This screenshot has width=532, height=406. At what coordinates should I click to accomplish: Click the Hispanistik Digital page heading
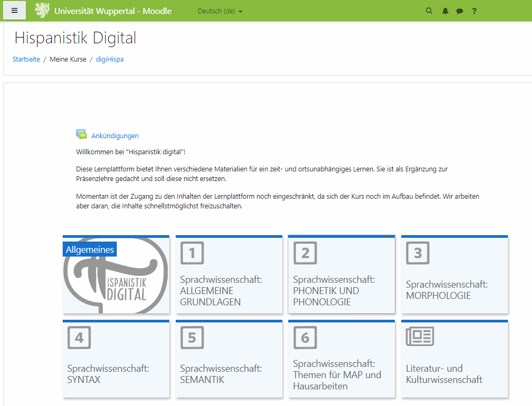tap(76, 37)
